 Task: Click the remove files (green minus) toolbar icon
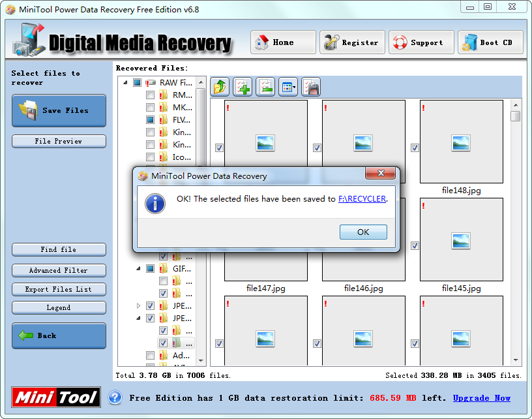coord(265,87)
